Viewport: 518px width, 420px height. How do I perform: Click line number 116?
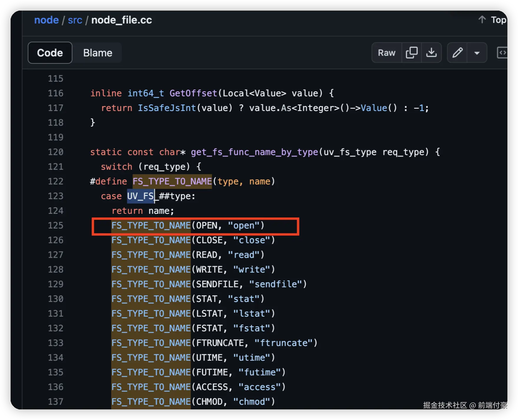(x=56, y=93)
